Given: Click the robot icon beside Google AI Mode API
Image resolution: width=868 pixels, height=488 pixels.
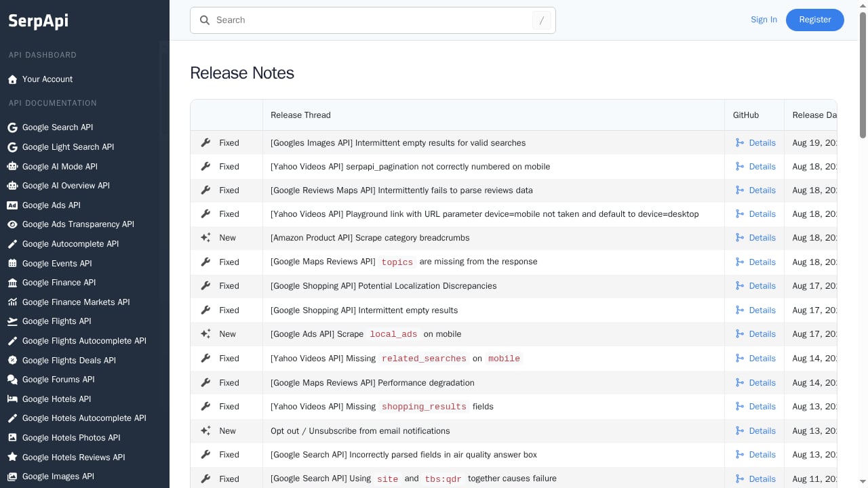Looking at the screenshot, I should coord(12,167).
